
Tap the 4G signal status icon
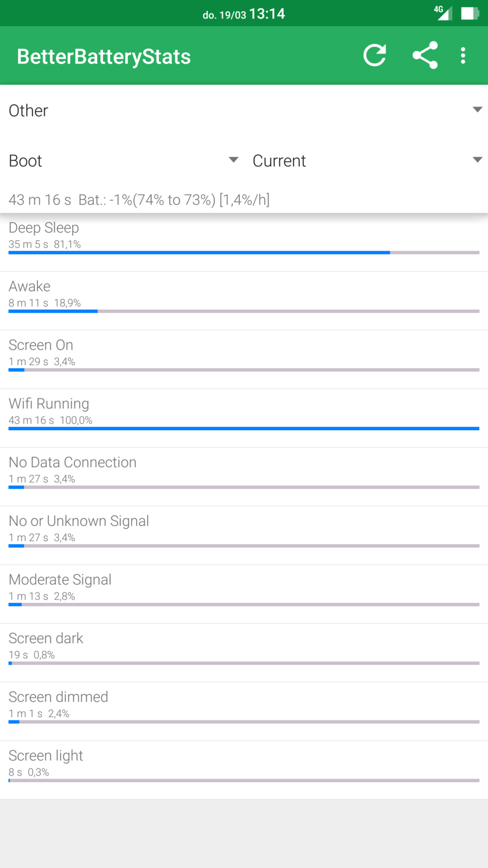(442, 12)
